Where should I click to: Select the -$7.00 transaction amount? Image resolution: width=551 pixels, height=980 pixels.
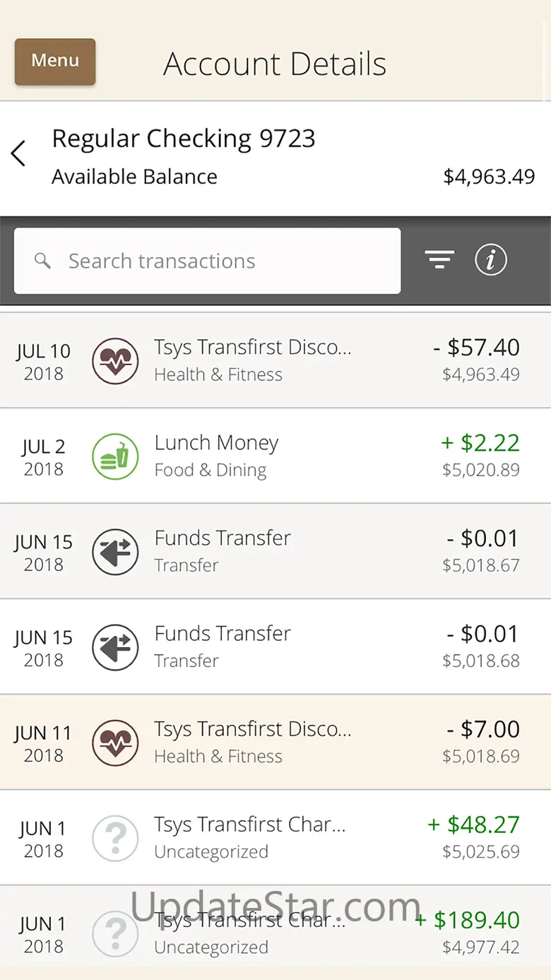pos(483,729)
